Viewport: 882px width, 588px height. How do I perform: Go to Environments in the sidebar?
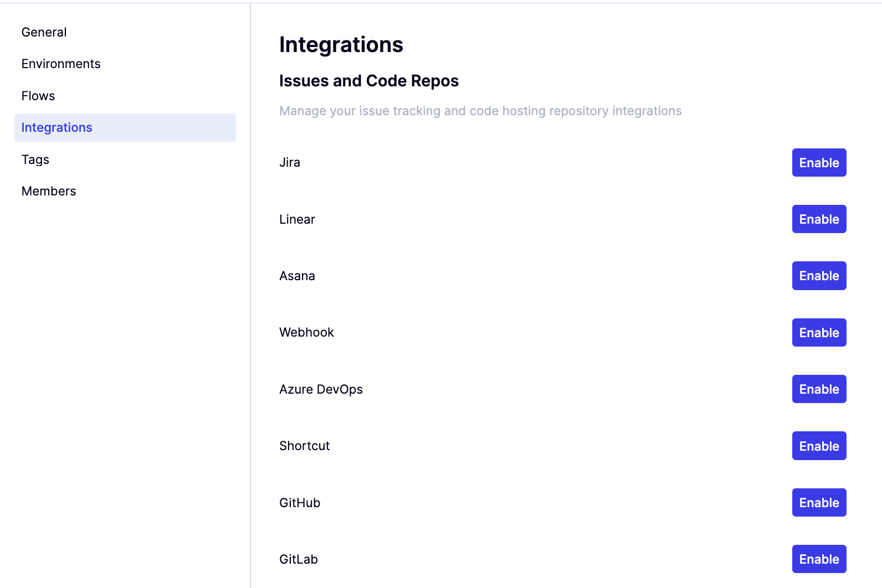[x=61, y=64]
